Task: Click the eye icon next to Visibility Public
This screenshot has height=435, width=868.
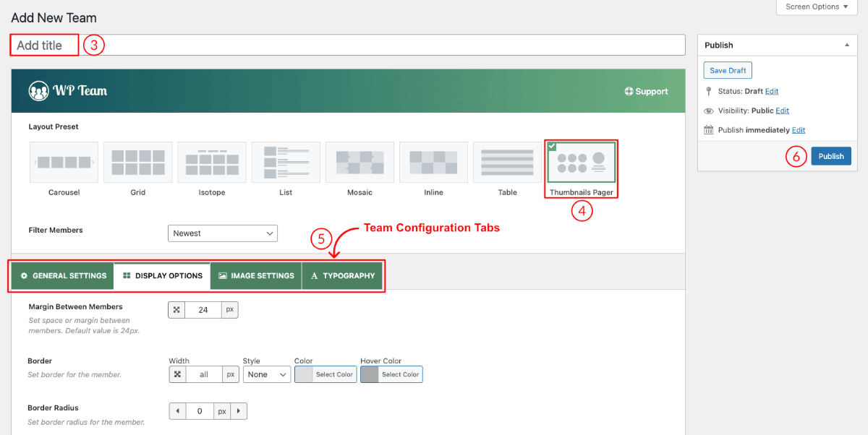Action: click(x=707, y=111)
